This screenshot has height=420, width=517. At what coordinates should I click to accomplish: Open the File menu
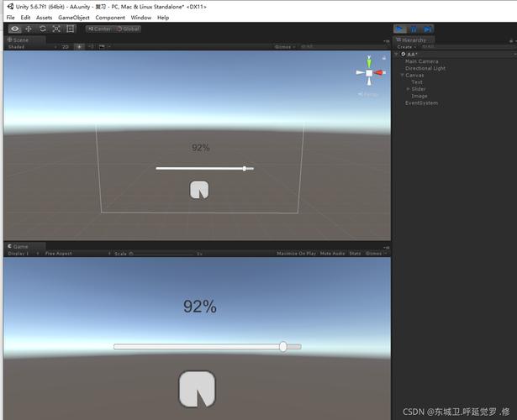point(11,18)
